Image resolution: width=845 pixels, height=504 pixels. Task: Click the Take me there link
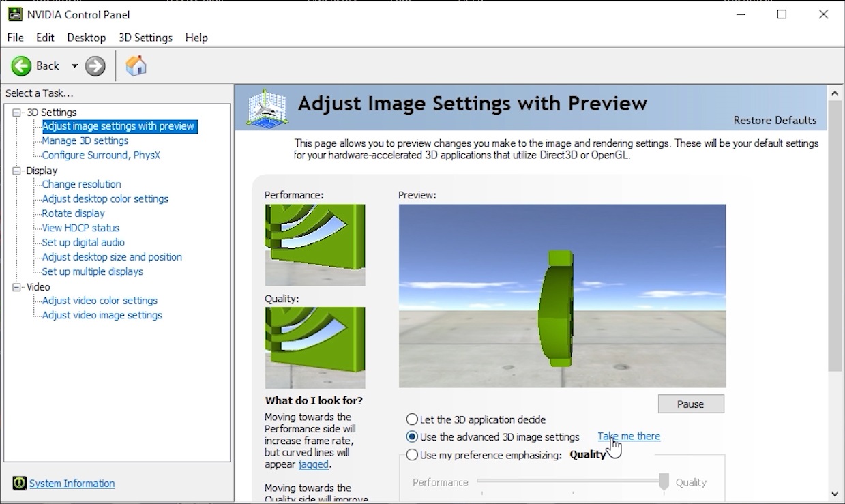[629, 436]
